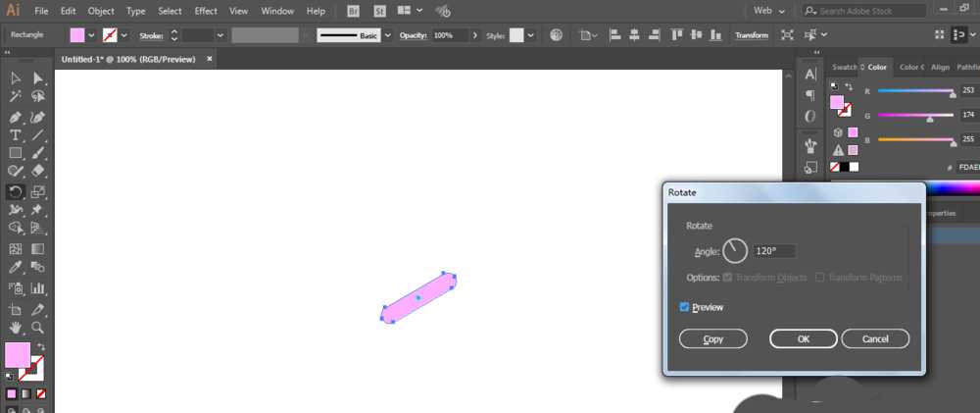This screenshot has width=980, height=413.
Task: Switch to the Align panel tab
Action: tap(940, 67)
